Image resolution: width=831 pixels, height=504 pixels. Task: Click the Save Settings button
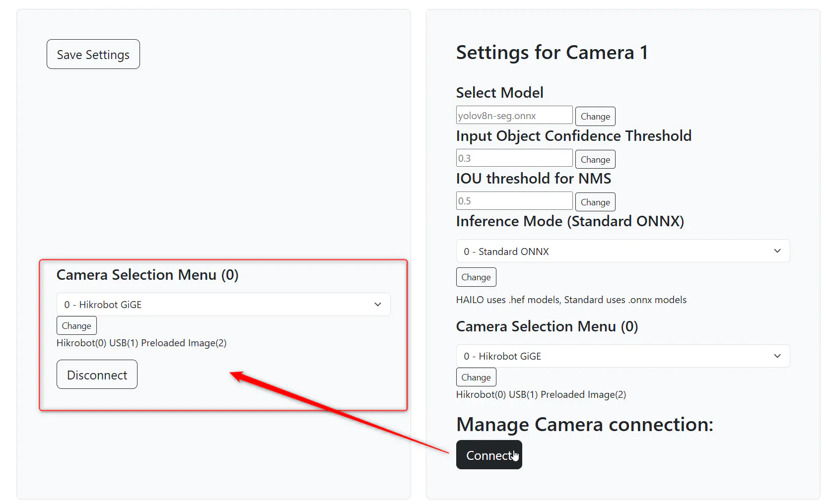[x=93, y=54]
